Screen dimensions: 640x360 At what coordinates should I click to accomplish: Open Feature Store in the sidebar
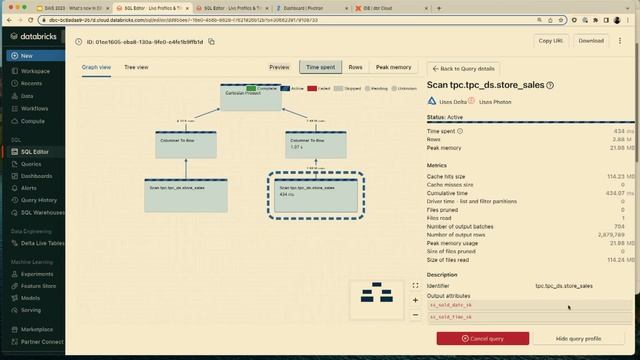[x=38, y=286]
